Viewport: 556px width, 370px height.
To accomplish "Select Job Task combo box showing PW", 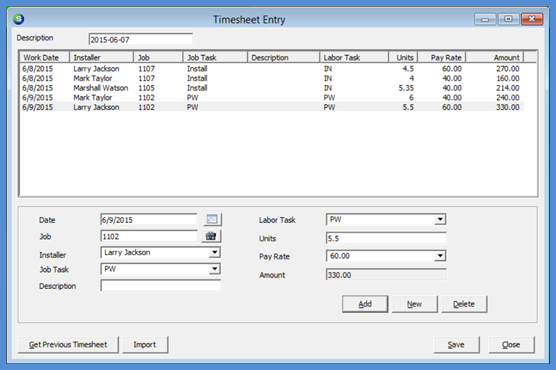I will tap(160, 269).
